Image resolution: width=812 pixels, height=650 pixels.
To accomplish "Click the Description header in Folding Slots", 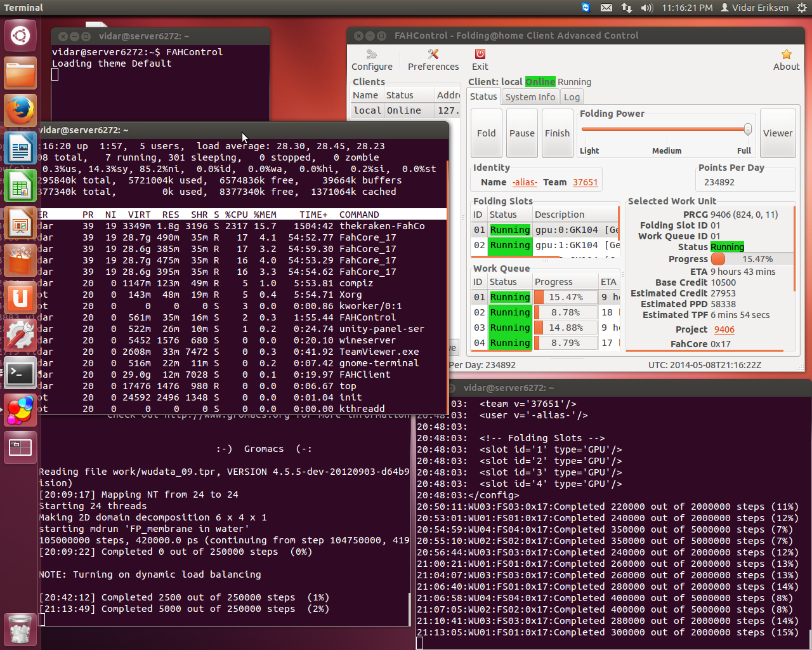I will tap(575, 215).
